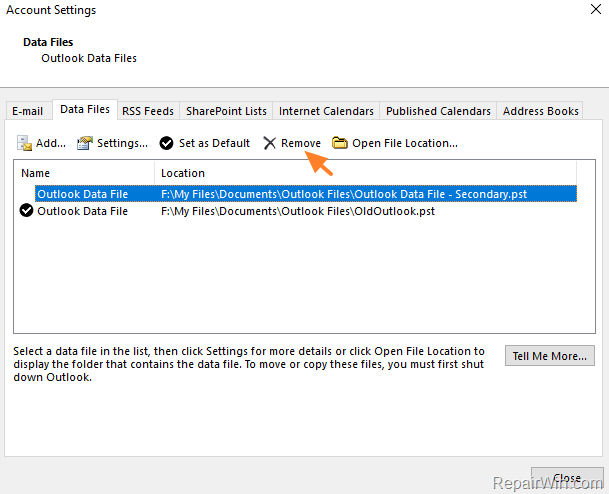Switch to the Address Books tab
The image size is (609, 494).
click(x=541, y=111)
